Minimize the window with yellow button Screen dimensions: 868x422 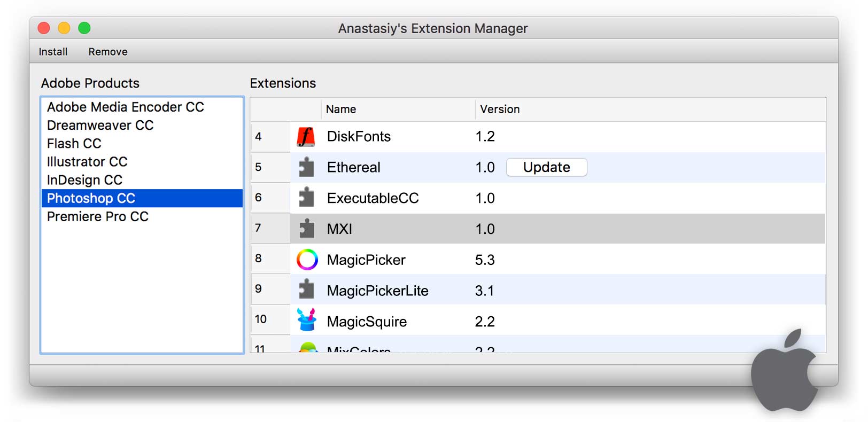click(64, 28)
